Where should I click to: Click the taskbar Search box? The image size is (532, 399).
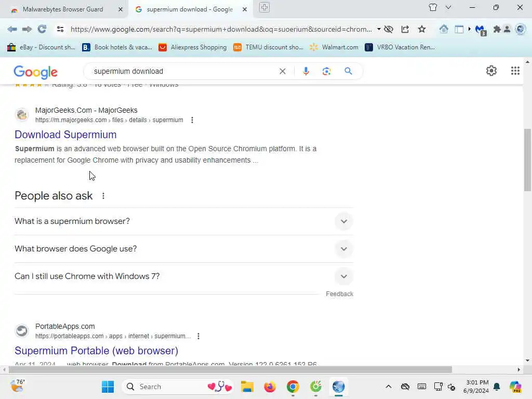coord(178,387)
